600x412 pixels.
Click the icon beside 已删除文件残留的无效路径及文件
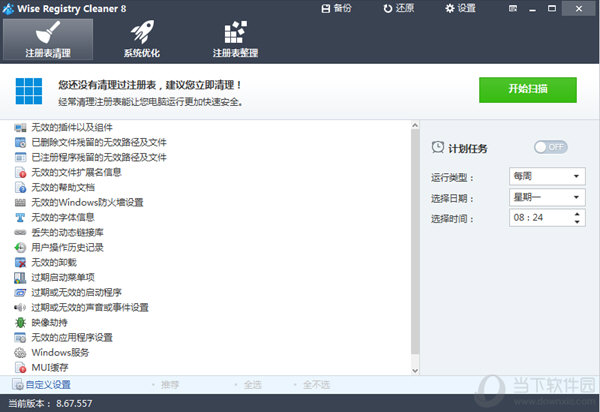point(20,142)
